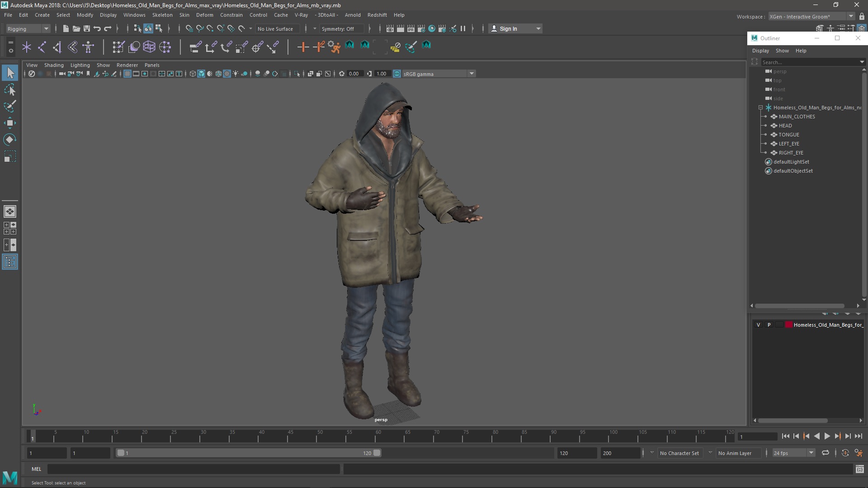Toggle the V visibility box for the display layer

pyautogui.click(x=759, y=325)
